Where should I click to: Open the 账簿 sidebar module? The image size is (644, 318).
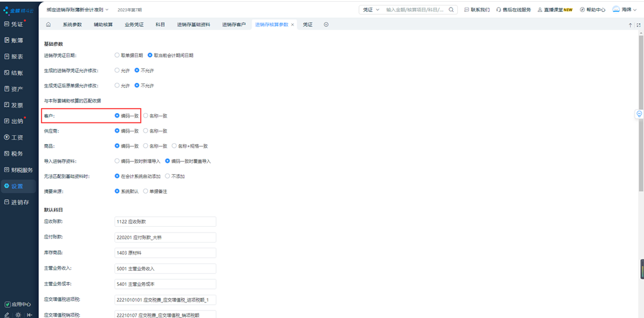point(14,41)
